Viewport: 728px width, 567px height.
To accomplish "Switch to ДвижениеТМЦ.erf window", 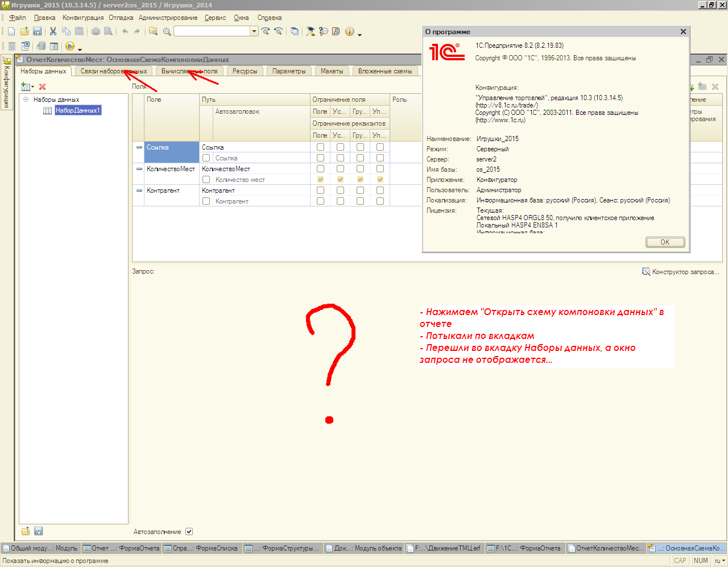I will [444, 548].
